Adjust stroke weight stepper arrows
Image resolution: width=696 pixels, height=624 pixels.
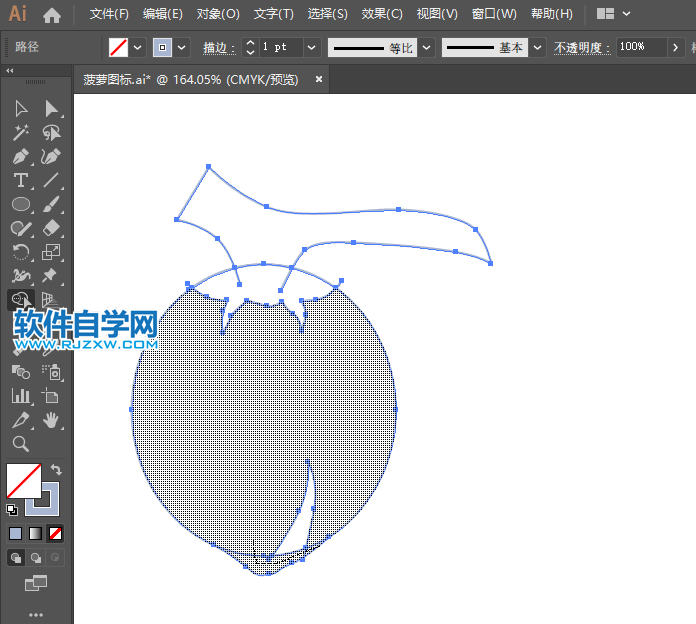[250, 47]
